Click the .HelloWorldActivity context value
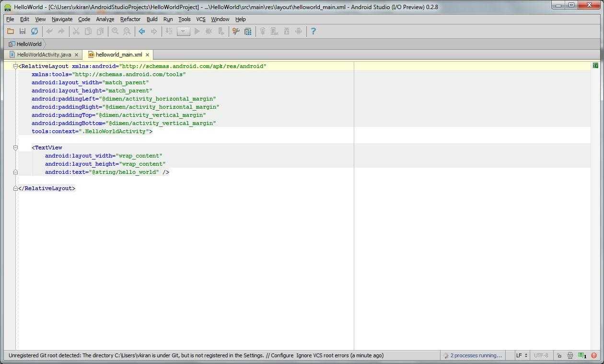The height and width of the screenshot is (364, 604). click(114, 131)
